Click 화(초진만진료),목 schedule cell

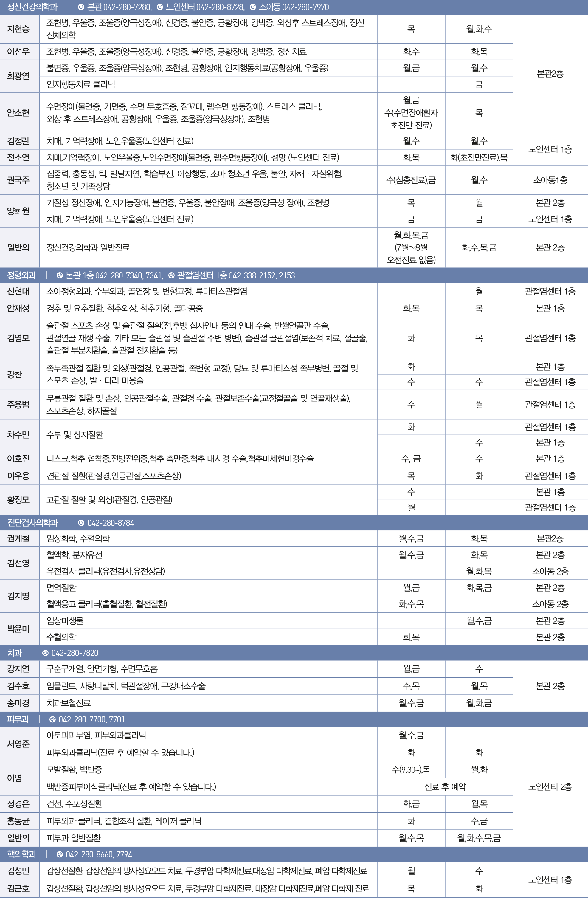pos(479,157)
